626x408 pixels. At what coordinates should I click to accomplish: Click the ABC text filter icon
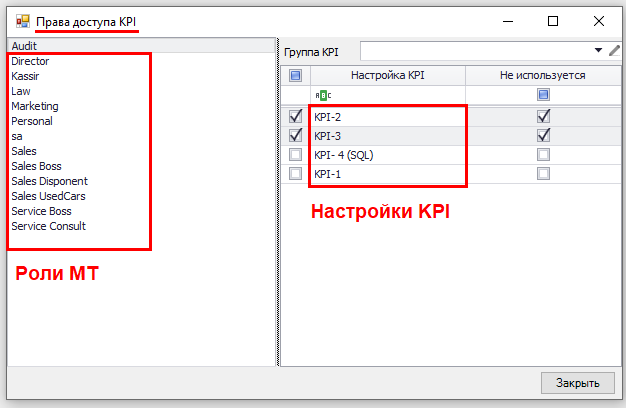(321, 95)
